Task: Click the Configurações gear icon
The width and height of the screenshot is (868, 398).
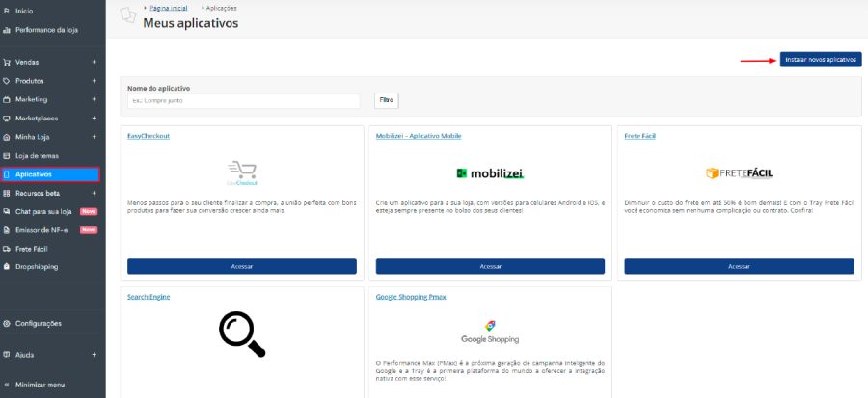Action: click(x=7, y=323)
